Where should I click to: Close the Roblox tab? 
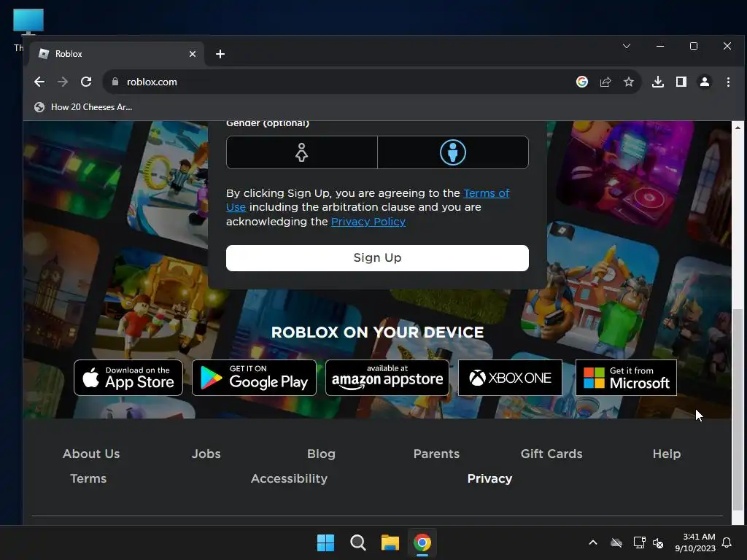[193, 54]
